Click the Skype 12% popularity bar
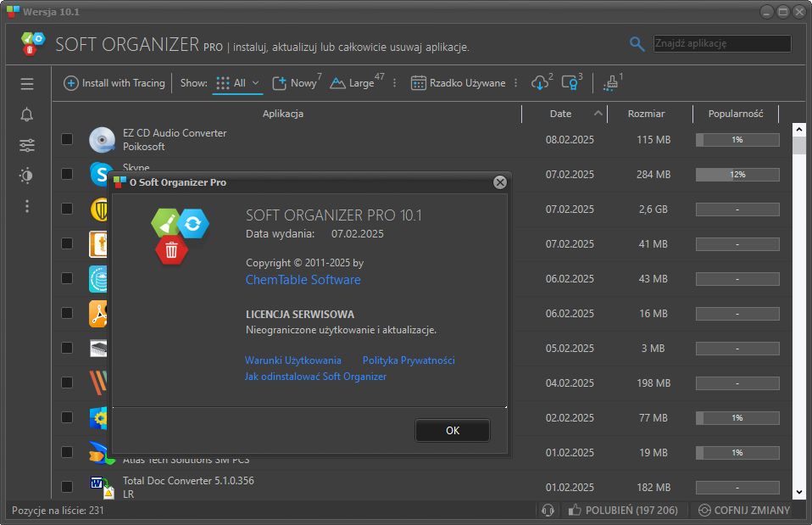The height and width of the screenshot is (525, 812). point(737,175)
